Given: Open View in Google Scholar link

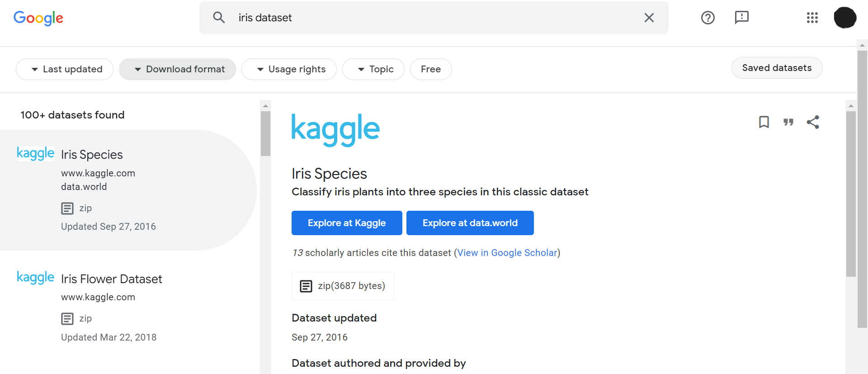Looking at the screenshot, I should pos(507,253).
